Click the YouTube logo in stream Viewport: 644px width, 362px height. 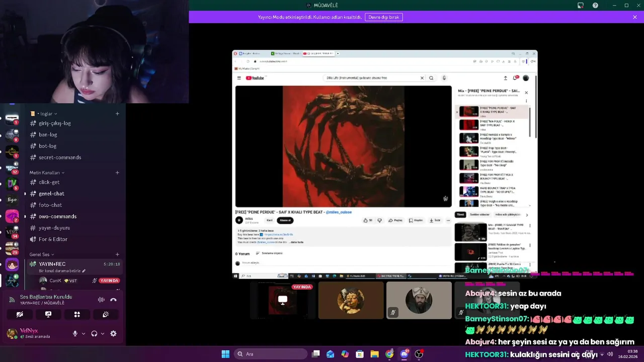255,78
